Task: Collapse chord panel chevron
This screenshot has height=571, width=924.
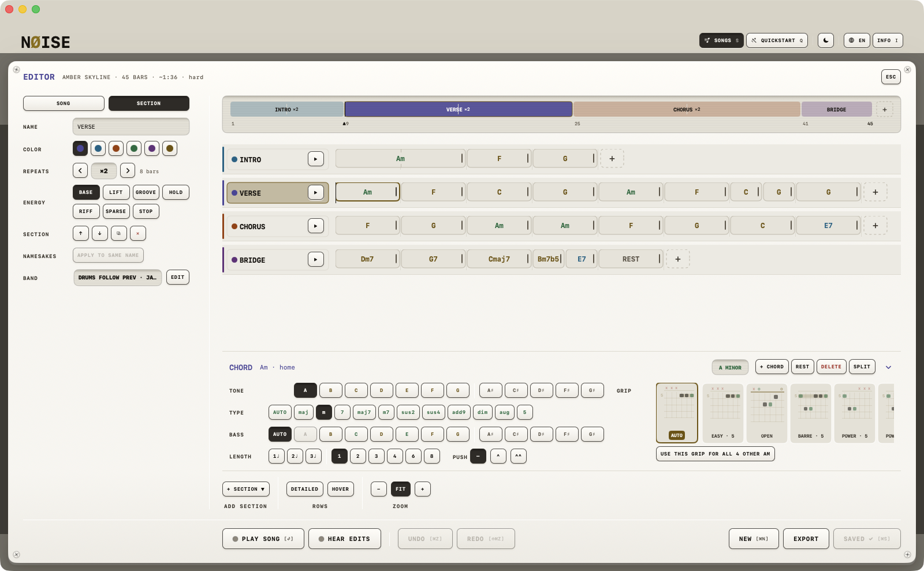Action: 889,367
